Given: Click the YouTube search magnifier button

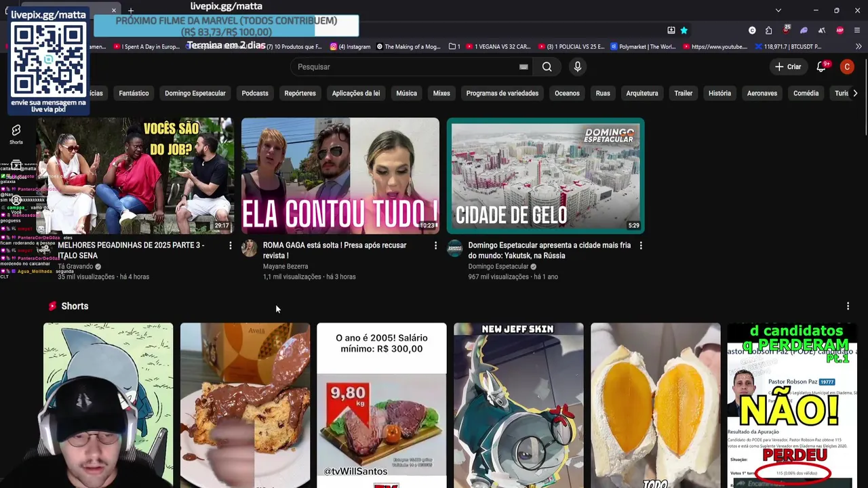Looking at the screenshot, I should (547, 66).
